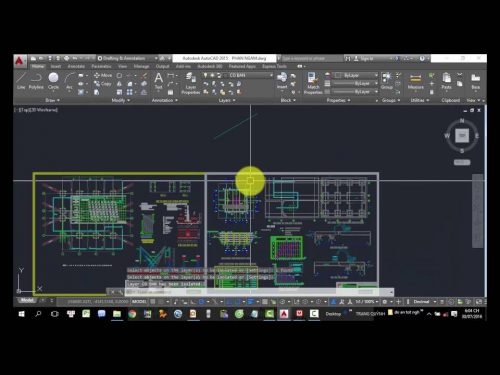Image resolution: width=500 pixels, height=375 pixels.
Task: Toggle the MODEL space button
Action: 139,302
